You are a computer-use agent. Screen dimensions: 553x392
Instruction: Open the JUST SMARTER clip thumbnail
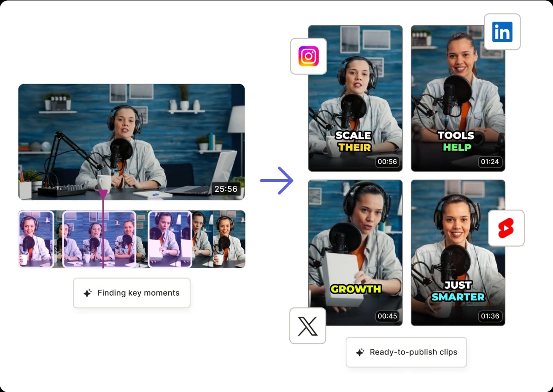click(x=458, y=252)
